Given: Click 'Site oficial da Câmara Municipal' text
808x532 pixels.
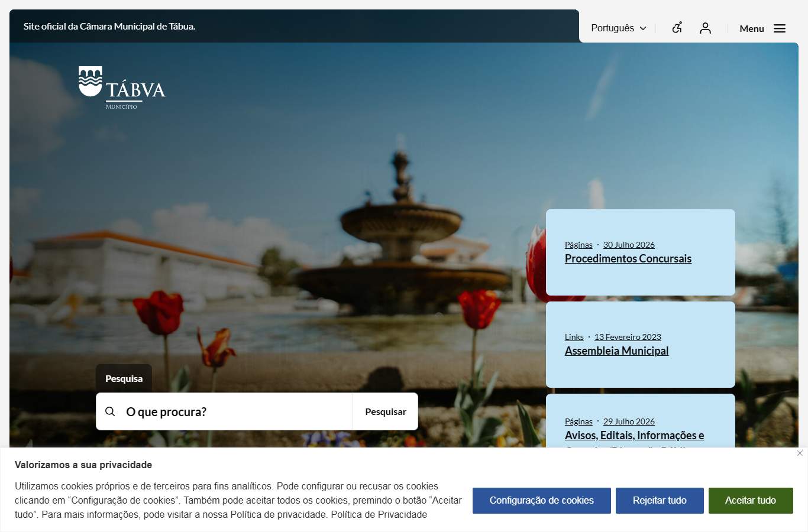Looking at the screenshot, I should [x=109, y=27].
